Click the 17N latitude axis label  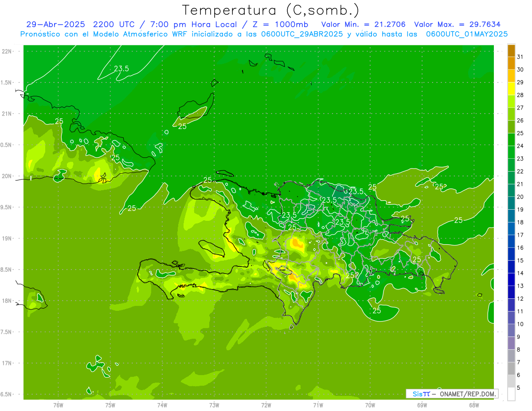coord(7,364)
